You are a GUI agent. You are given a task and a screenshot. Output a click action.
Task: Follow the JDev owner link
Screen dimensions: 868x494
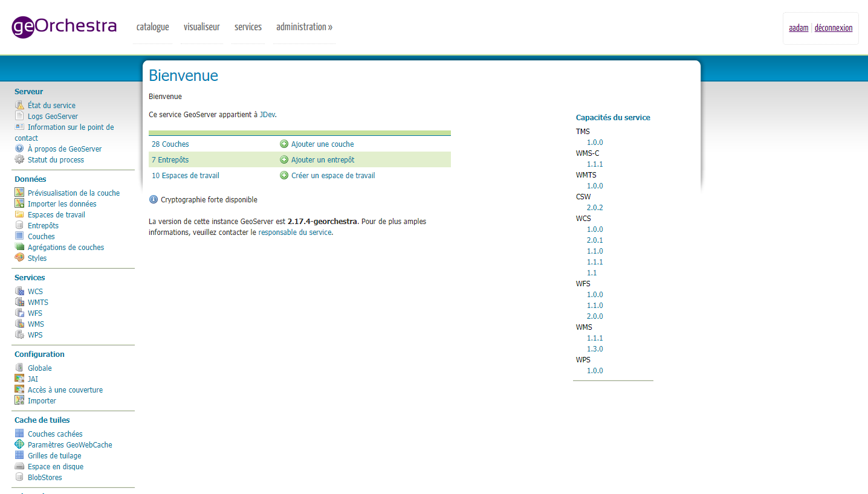coord(268,114)
